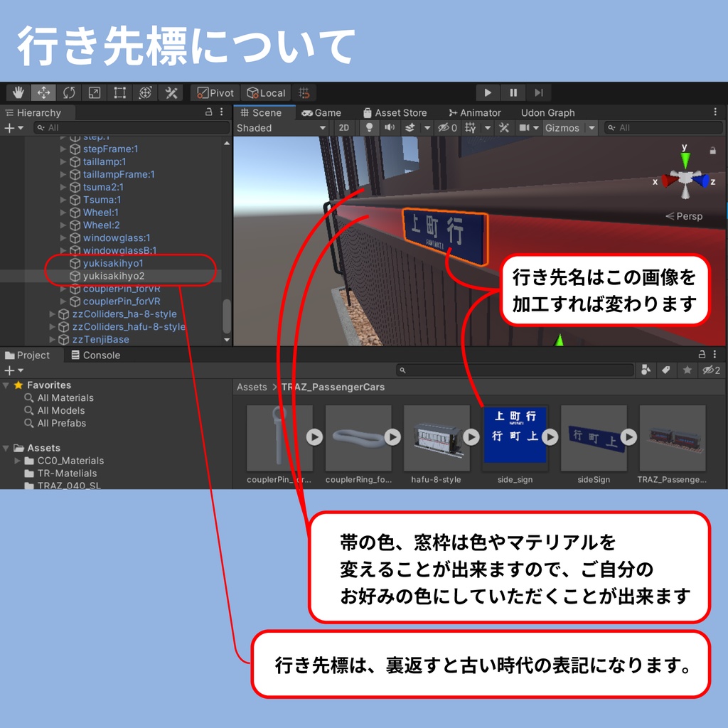728x728 pixels.
Task: Switch Local to Global handle orientation
Action: point(265,92)
